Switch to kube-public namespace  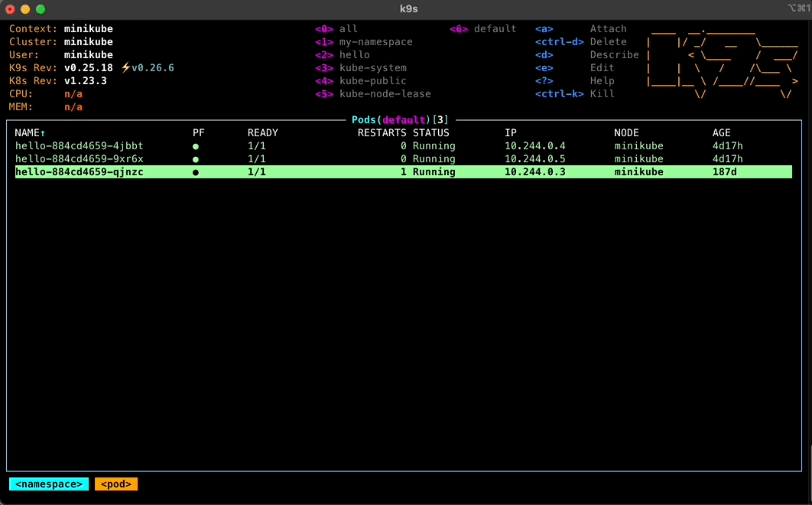(361, 80)
